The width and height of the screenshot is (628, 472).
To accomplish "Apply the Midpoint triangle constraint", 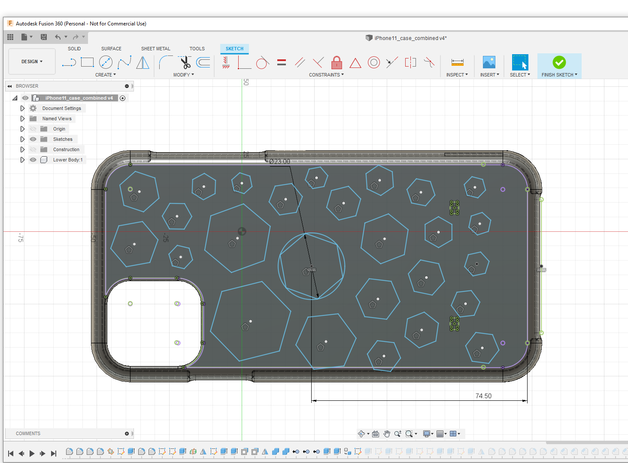I will (x=355, y=63).
